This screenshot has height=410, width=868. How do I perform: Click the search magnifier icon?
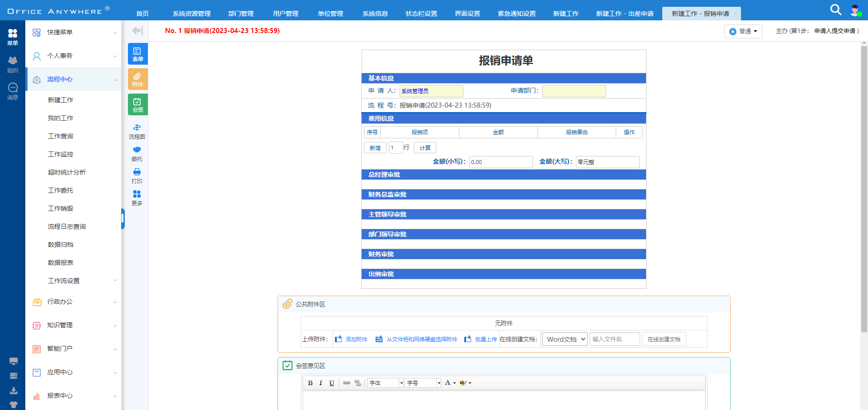(x=836, y=9)
